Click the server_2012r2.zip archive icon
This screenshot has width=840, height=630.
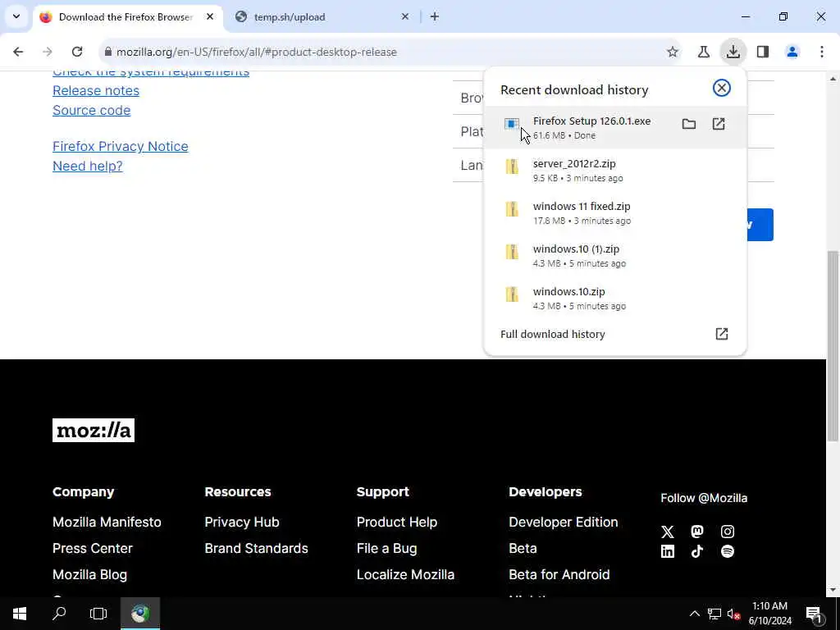click(x=512, y=166)
